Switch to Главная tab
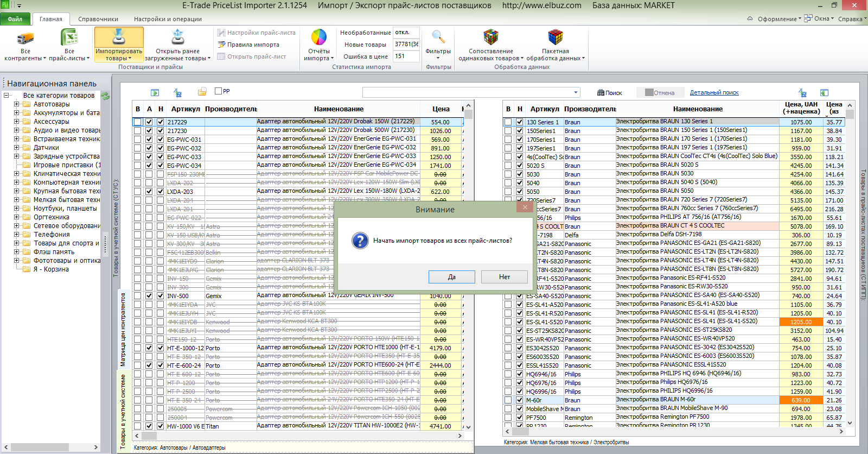 [x=51, y=19]
